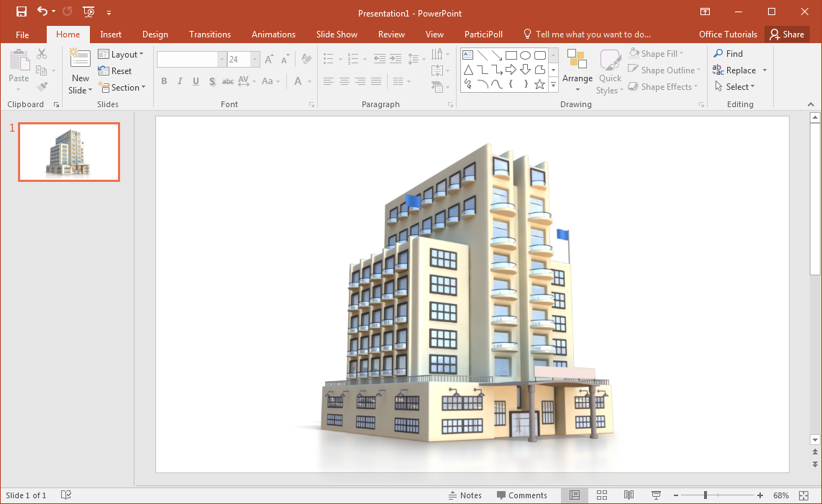Viewport: 822px width, 504px height.
Task: Click the New Slide icon
Action: point(80,59)
